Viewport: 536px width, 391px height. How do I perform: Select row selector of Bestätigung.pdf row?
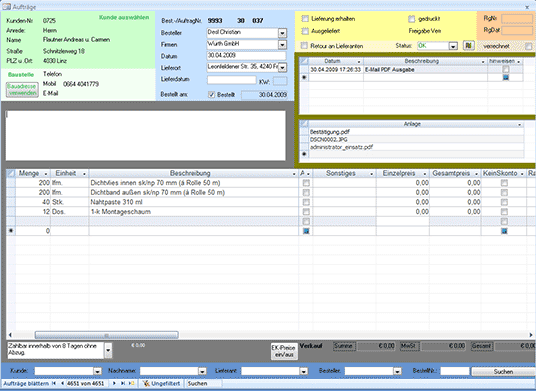[304, 132]
